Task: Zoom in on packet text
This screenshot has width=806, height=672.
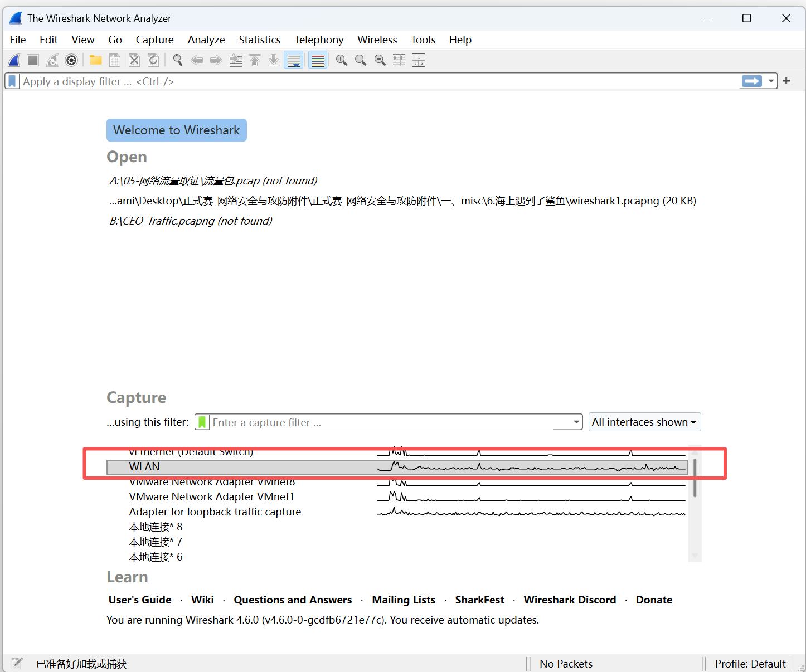Action: (x=342, y=60)
